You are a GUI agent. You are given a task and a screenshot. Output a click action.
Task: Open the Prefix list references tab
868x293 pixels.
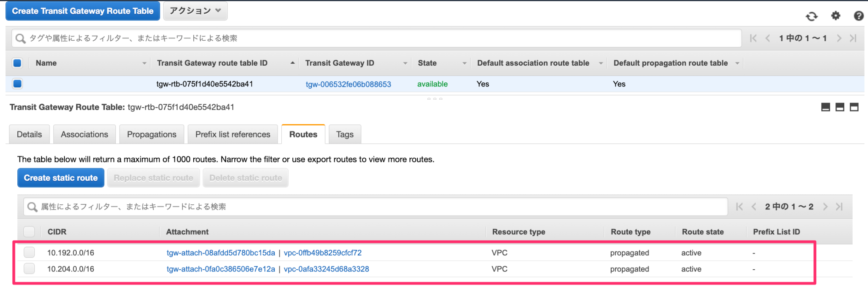pos(232,134)
